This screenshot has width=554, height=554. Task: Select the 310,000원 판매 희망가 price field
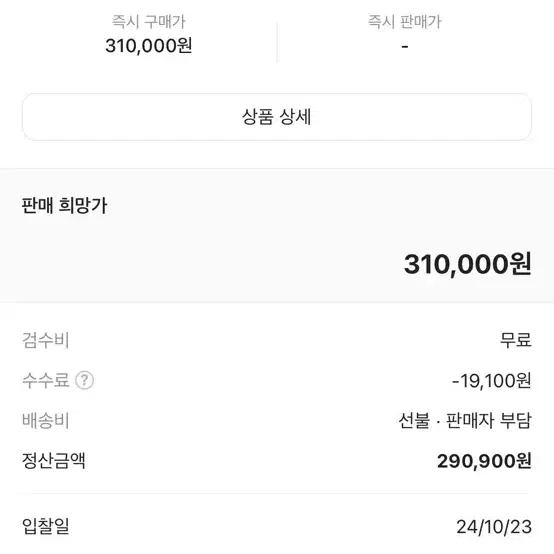coord(467,264)
